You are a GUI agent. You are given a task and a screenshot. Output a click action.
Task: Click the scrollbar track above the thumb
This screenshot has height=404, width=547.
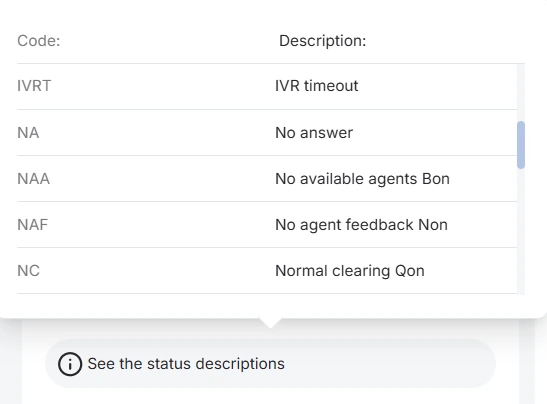click(x=521, y=92)
